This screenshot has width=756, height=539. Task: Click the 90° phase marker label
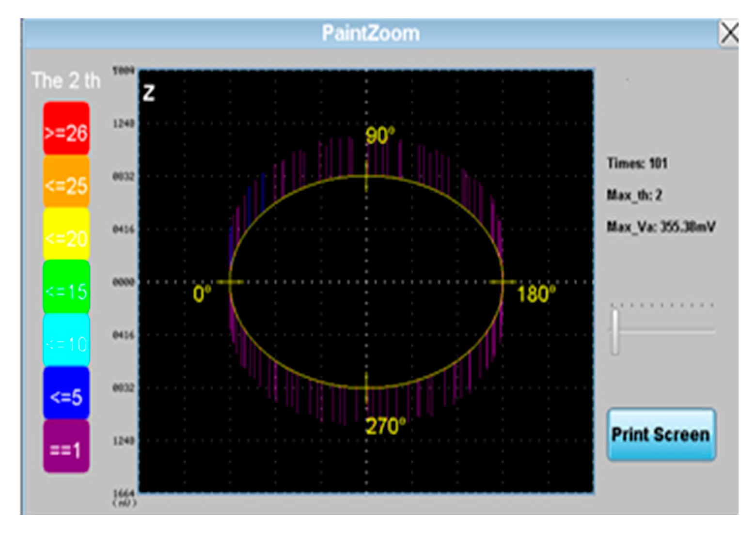[380, 136]
